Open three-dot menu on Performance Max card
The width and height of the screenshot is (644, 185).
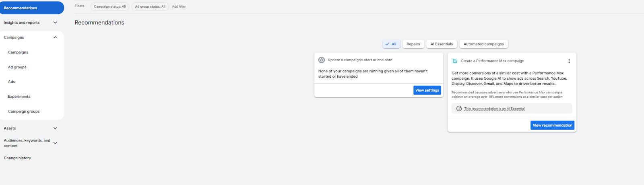coord(569,61)
